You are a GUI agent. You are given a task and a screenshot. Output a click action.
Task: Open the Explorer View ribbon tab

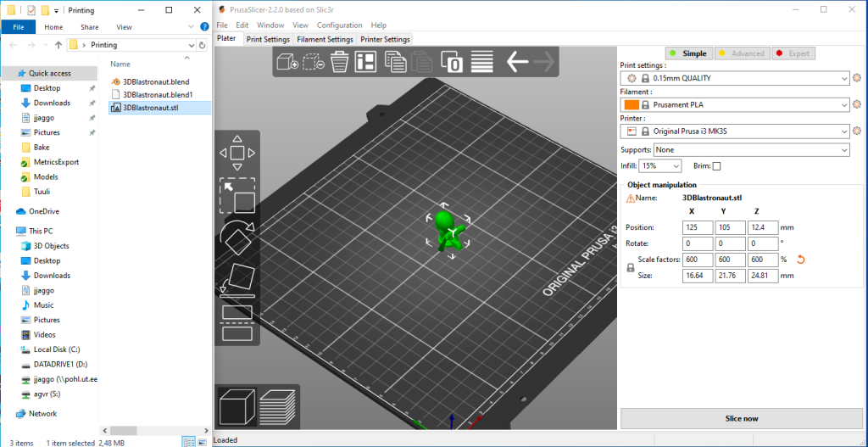(124, 26)
